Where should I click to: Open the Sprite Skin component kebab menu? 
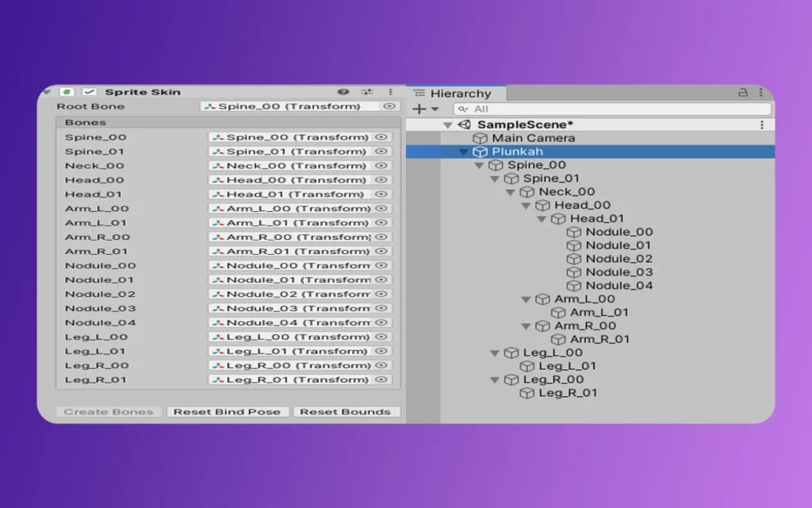[390, 92]
